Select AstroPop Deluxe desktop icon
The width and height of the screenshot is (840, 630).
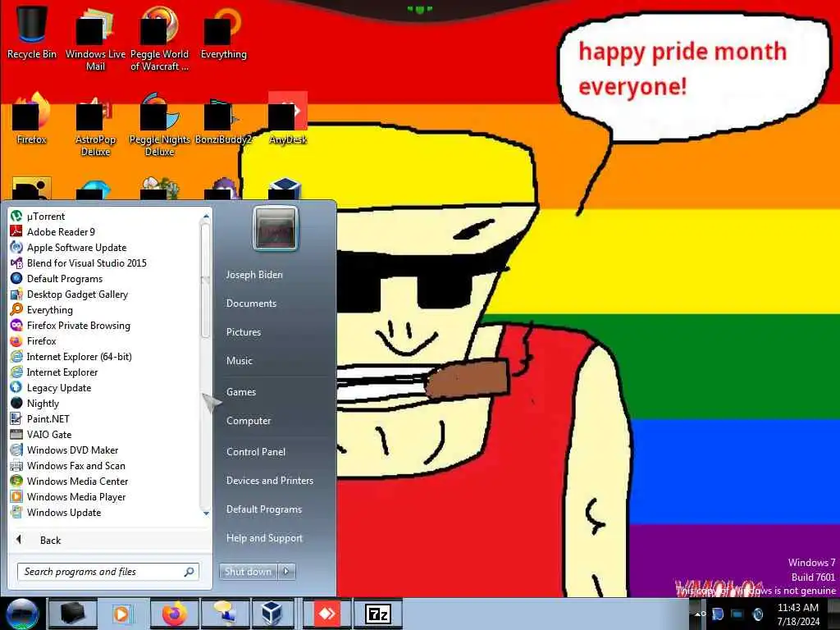95,125
